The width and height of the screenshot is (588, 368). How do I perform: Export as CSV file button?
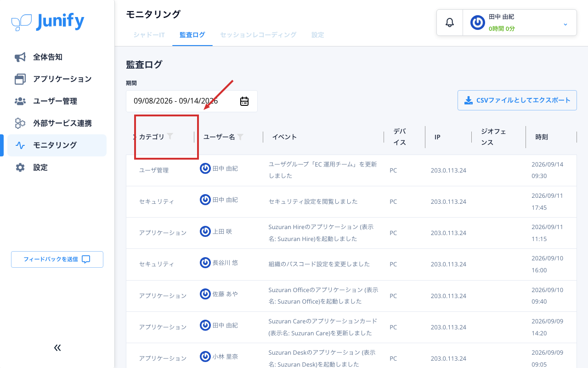pos(517,100)
